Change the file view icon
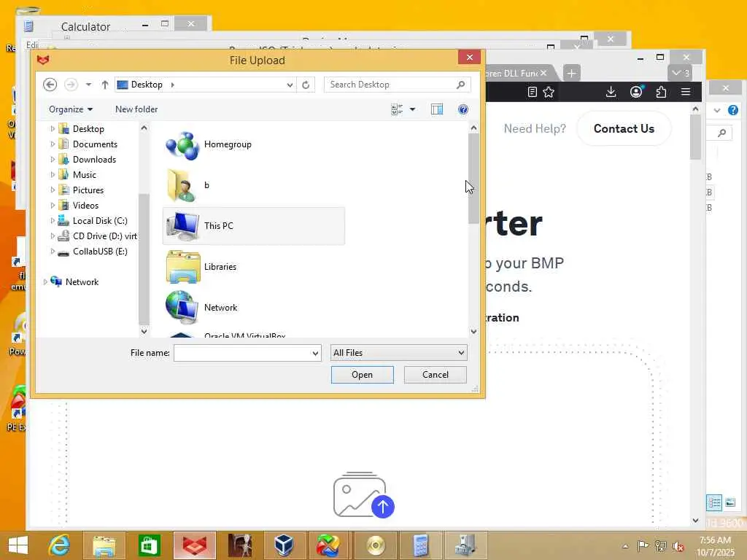The width and height of the screenshot is (747, 560). [x=397, y=109]
